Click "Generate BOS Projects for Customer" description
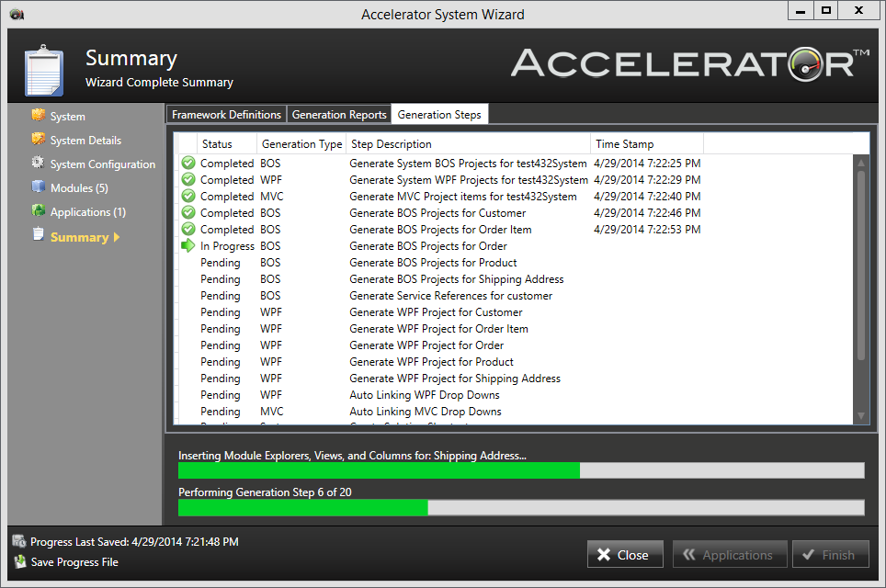Screen dimensions: 886x588 click(x=437, y=213)
